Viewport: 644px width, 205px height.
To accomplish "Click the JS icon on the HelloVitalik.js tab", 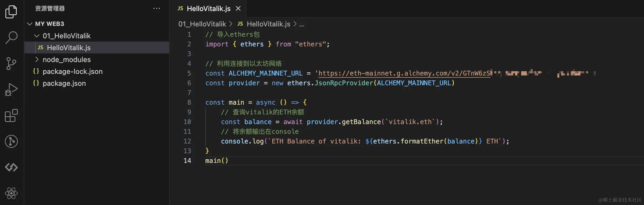I will 180,9.
